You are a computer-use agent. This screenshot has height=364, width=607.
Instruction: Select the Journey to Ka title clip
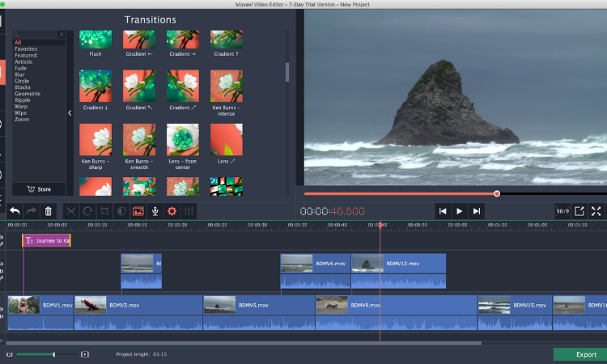[x=46, y=240]
